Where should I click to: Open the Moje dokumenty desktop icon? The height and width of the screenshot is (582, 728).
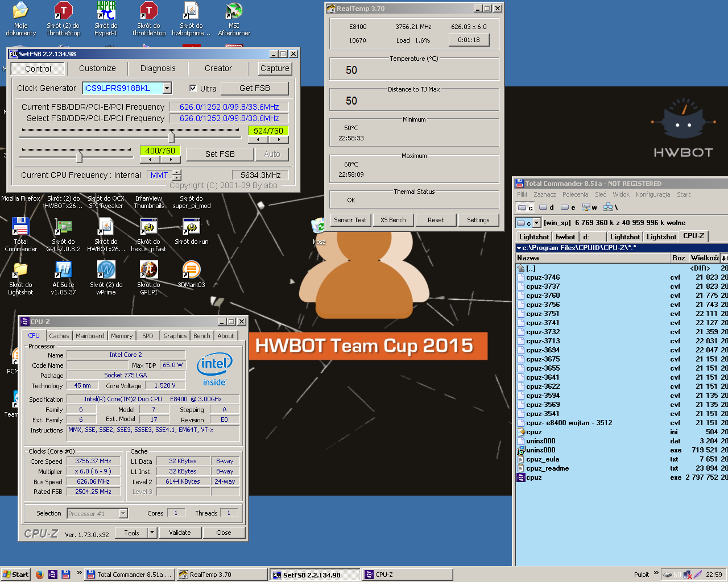20,19
